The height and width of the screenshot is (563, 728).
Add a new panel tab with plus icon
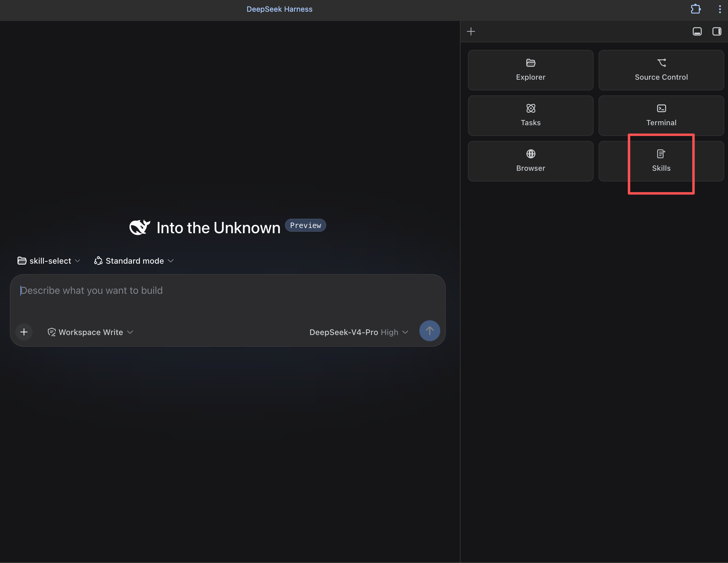coord(471,31)
